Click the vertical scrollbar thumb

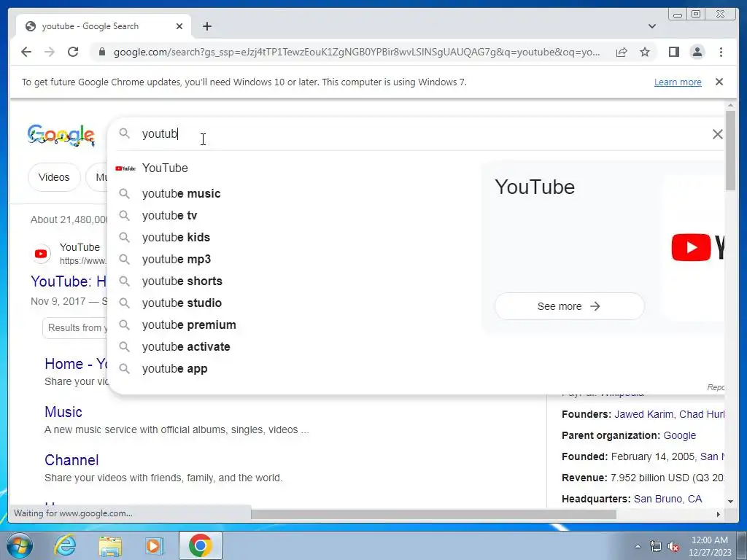pos(730,150)
